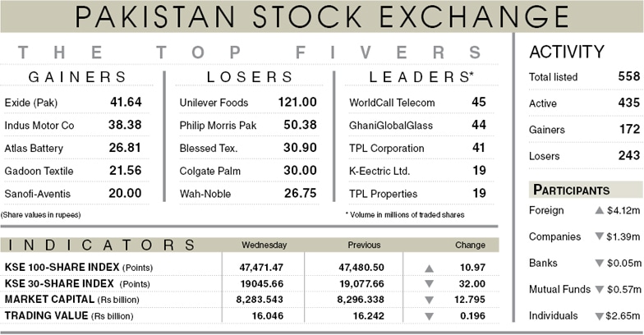Viewport: 644px width, 335px height.
Task: Click the down arrow next to Banks $0.05m
Action: 600,263
